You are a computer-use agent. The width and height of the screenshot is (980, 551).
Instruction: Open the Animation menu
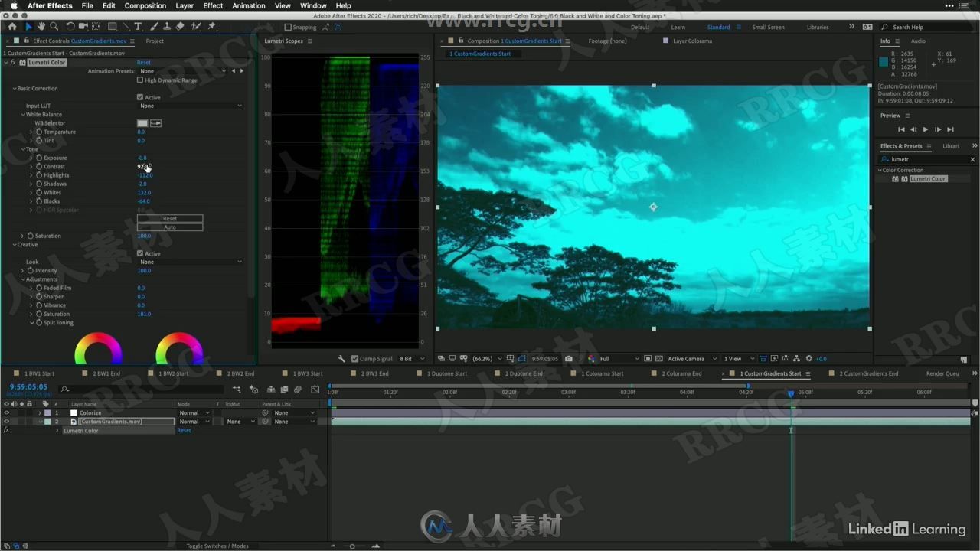pos(249,5)
